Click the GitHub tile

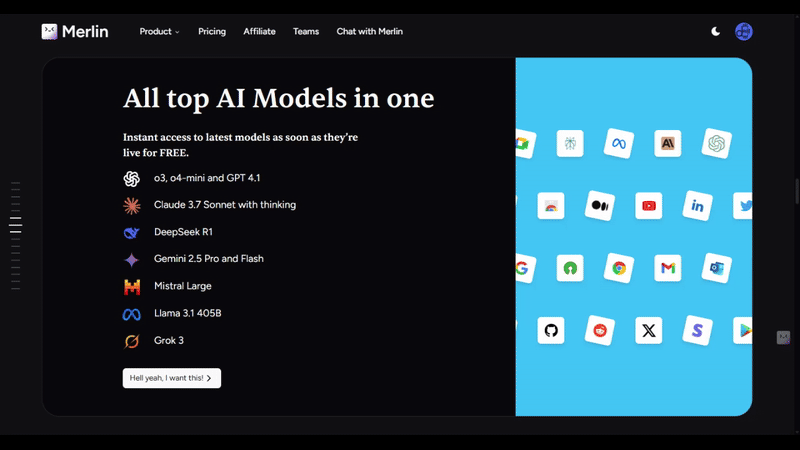pyautogui.click(x=551, y=330)
